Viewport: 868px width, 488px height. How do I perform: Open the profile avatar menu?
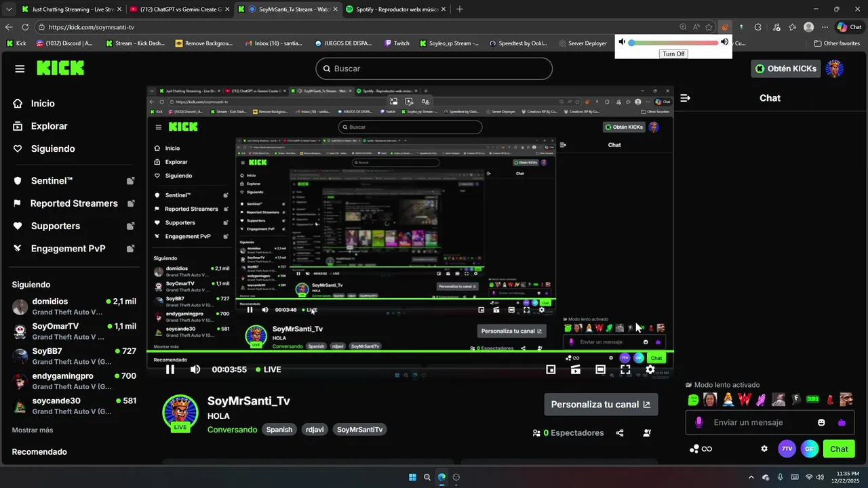click(x=835, y=68)
